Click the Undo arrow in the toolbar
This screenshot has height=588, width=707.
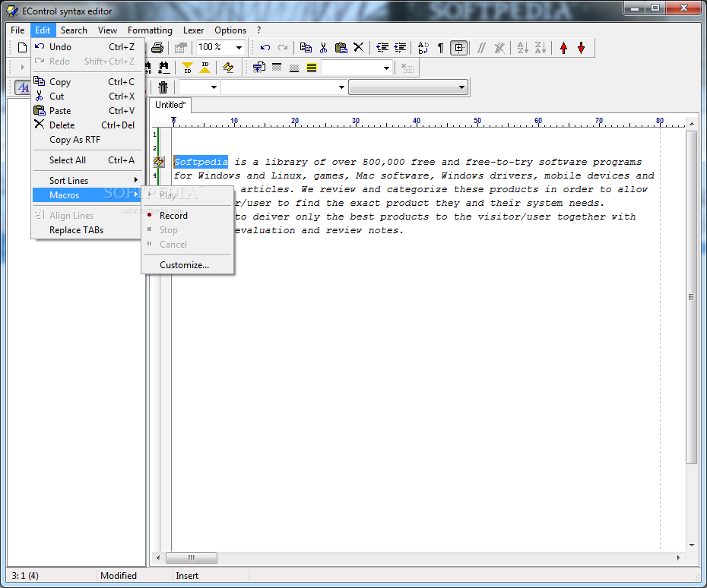click(265, 47)
